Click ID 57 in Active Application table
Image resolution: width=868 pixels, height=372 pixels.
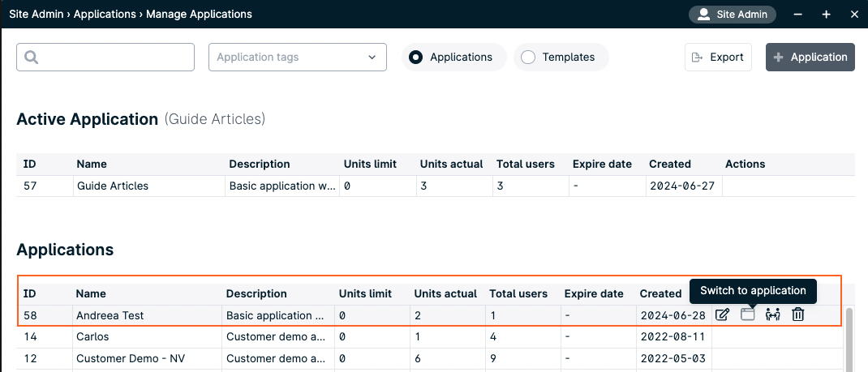(x=45, y=186)
